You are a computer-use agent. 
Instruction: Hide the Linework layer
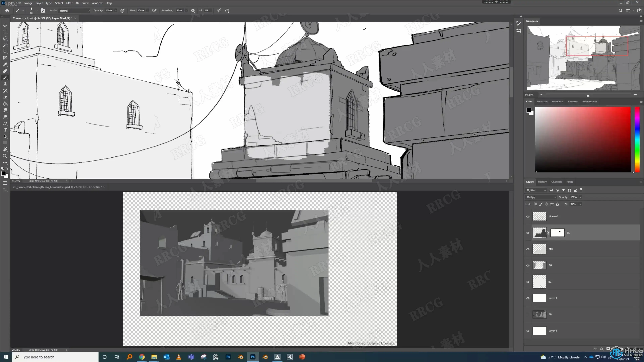click(x=528, y=216)
